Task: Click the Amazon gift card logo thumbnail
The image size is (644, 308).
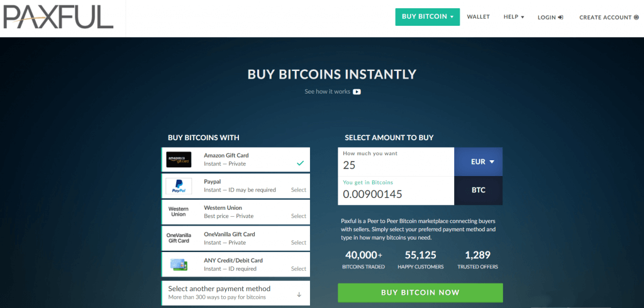Action: 179,160
